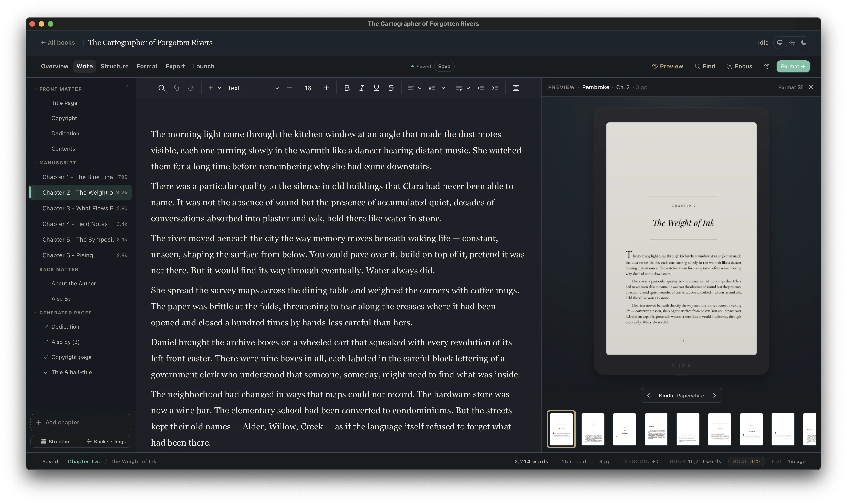Increase indent of the paragraph
The width and height of the screenshot is (847, 504).
[x=495, y=88]
